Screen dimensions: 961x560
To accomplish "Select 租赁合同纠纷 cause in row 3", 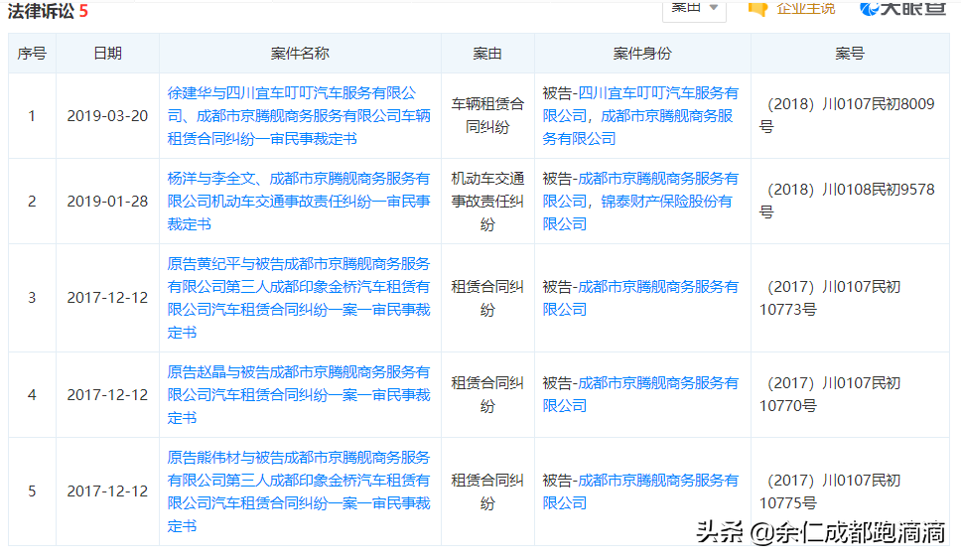I will coord(487,299).
